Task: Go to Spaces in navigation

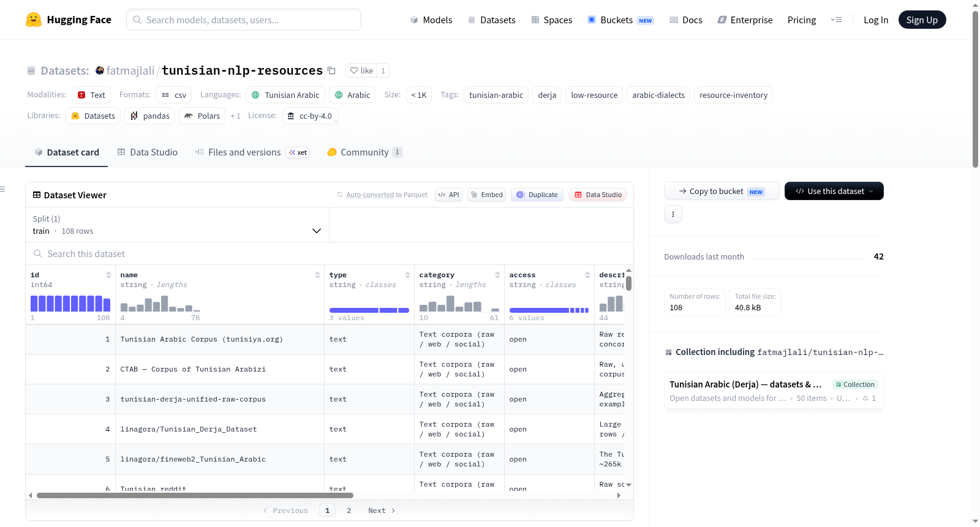Action: 552,20
